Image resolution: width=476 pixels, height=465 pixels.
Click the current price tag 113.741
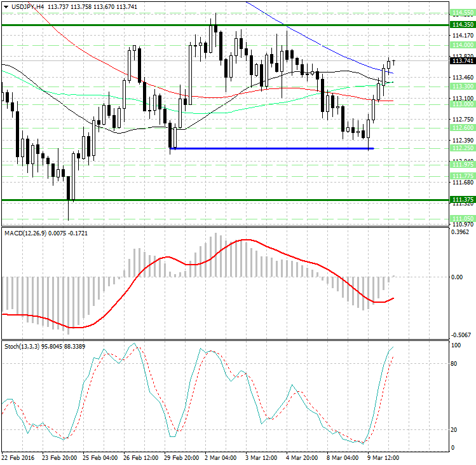click(462, 61)
